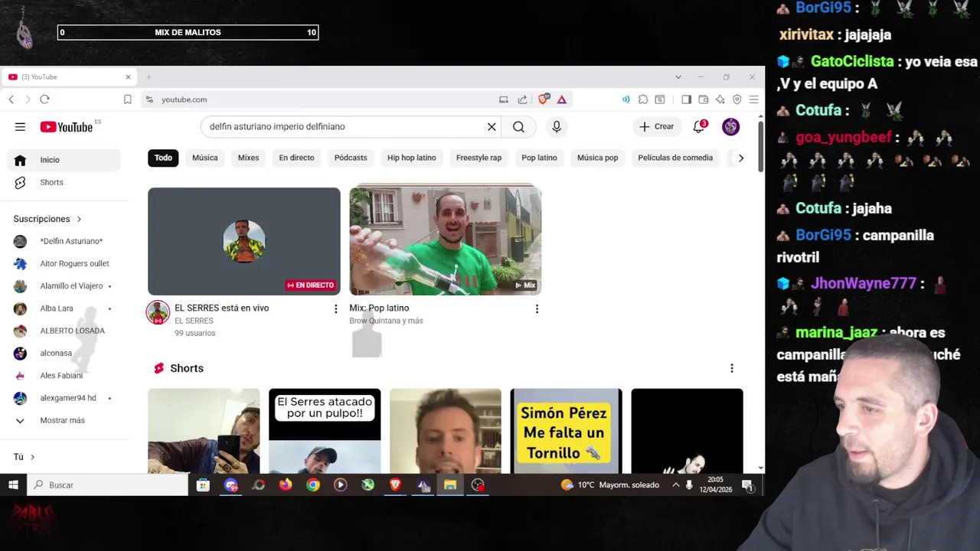Image resolution: width=980 pixels, height=551 pixels.
Task: Open Shorts in the sidebar
Action: pyautogui.click(x=64, y=182)
